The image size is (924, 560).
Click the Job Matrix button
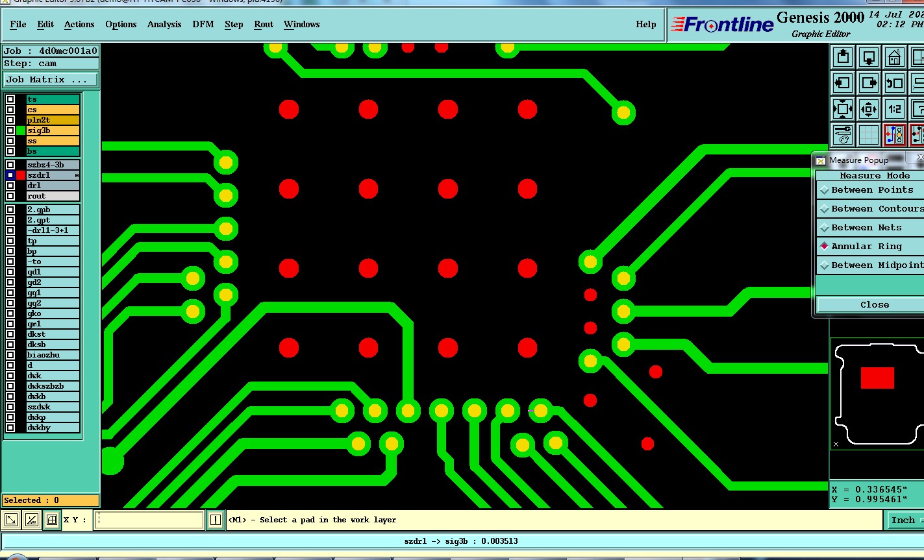tap(51, 80)
